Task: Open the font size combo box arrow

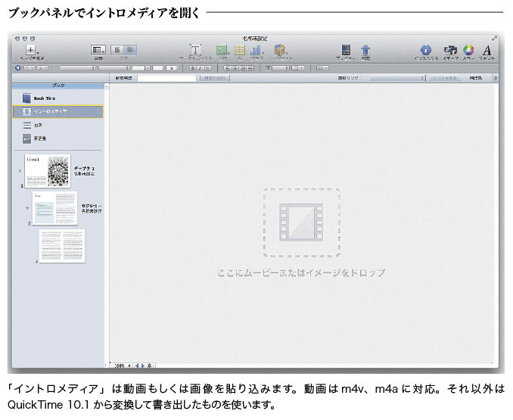Action: [148, 68]
